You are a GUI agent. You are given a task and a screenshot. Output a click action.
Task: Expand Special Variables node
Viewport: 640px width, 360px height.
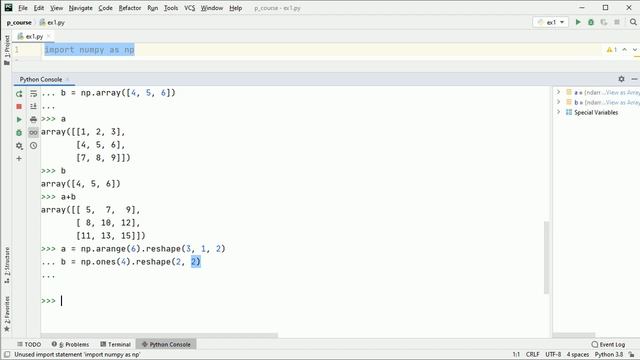[x=558, y=112]
